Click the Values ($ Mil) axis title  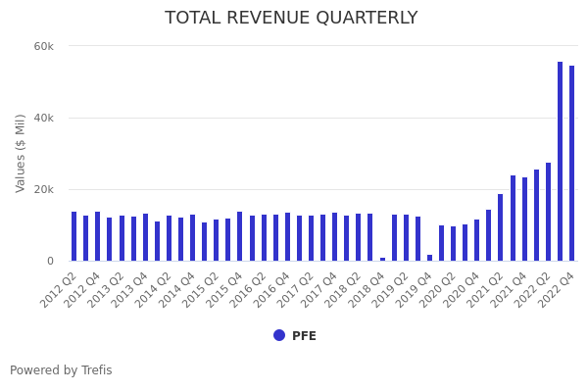tap(21, 153)
